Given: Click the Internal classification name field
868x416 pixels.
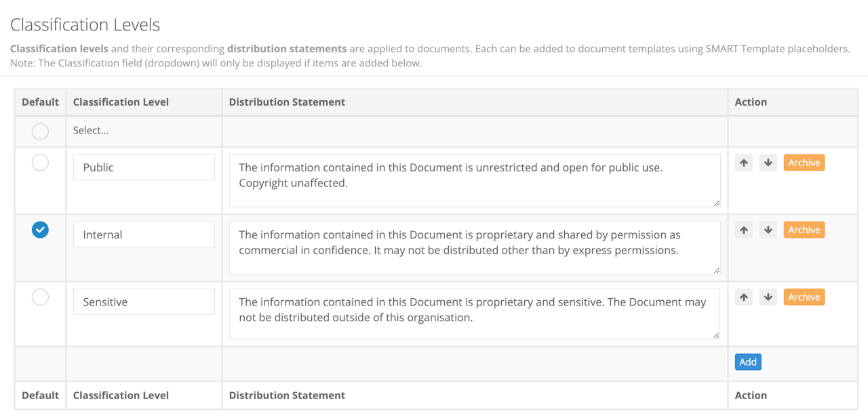Looking at the screenshot, I should click(144, 234).
